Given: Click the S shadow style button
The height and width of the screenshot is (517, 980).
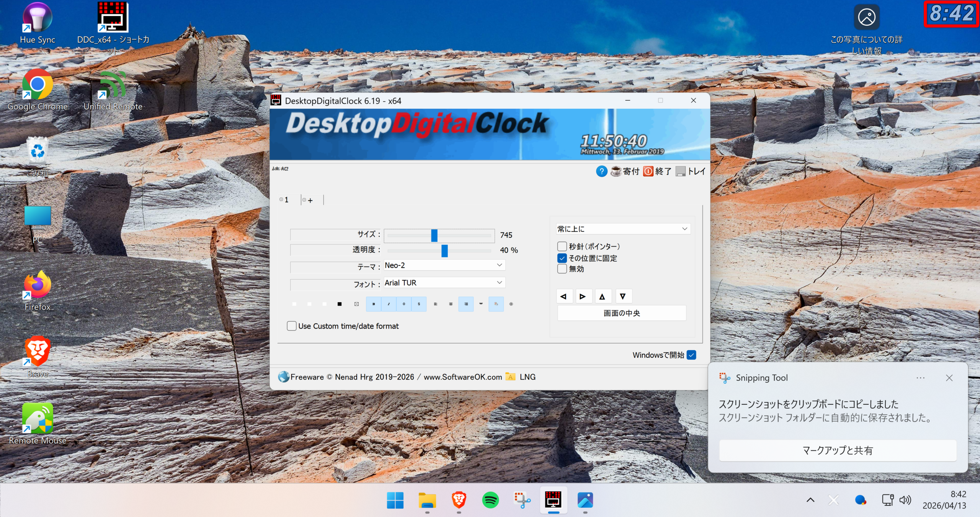Looking at the screenshot, I should (x=419, y=304).
